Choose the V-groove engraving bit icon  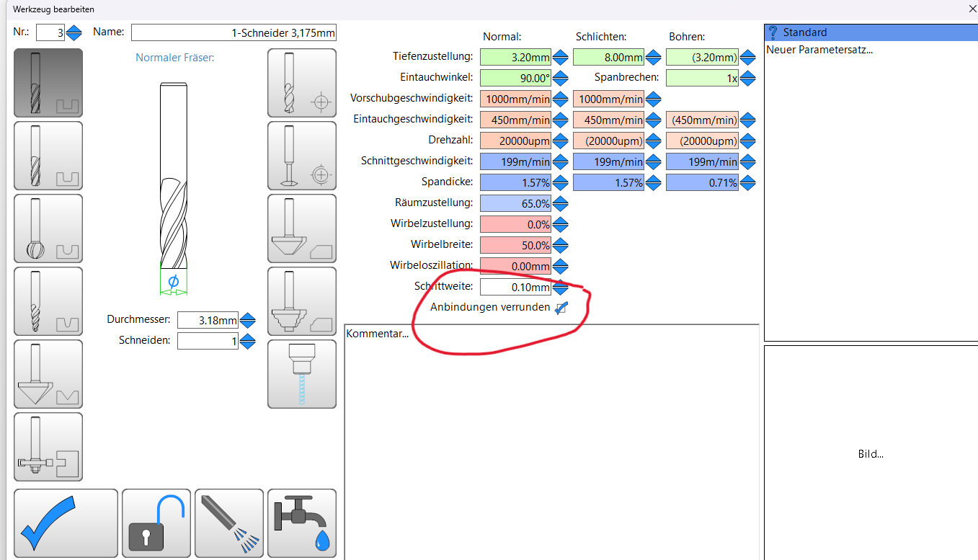point(48,374)
